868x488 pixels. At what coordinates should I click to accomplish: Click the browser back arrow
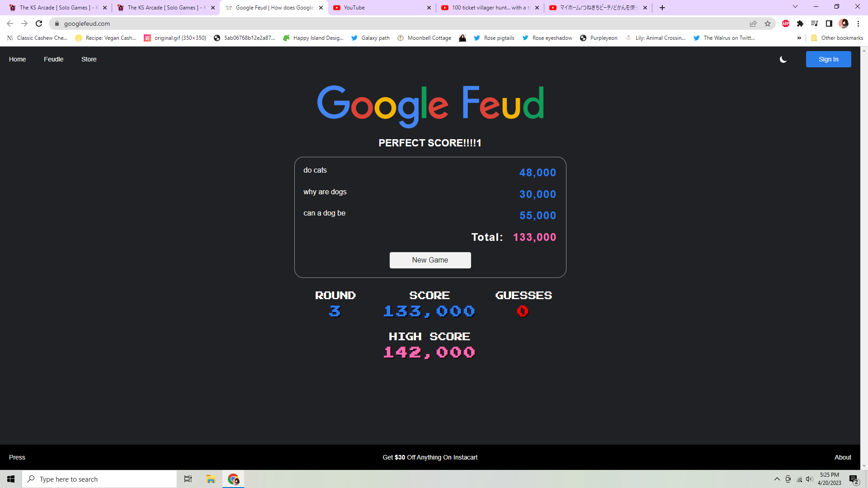pos(10,23)
